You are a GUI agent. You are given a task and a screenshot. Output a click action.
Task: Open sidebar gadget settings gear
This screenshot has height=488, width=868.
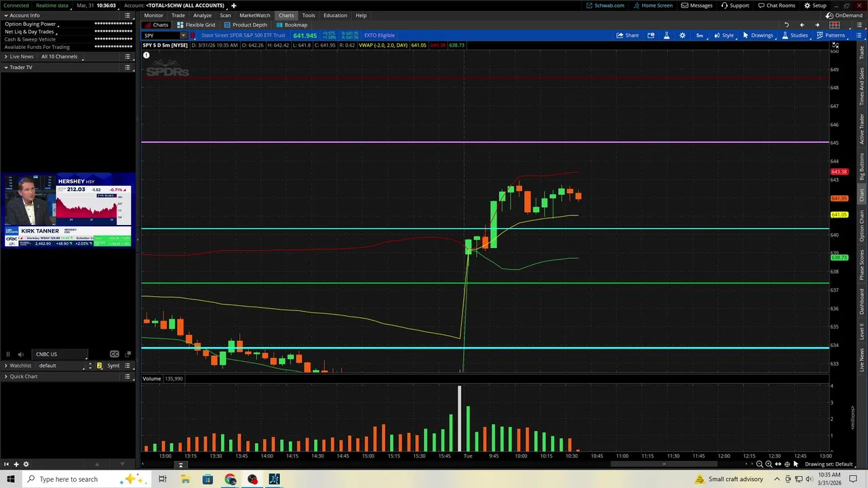point(26,464)
